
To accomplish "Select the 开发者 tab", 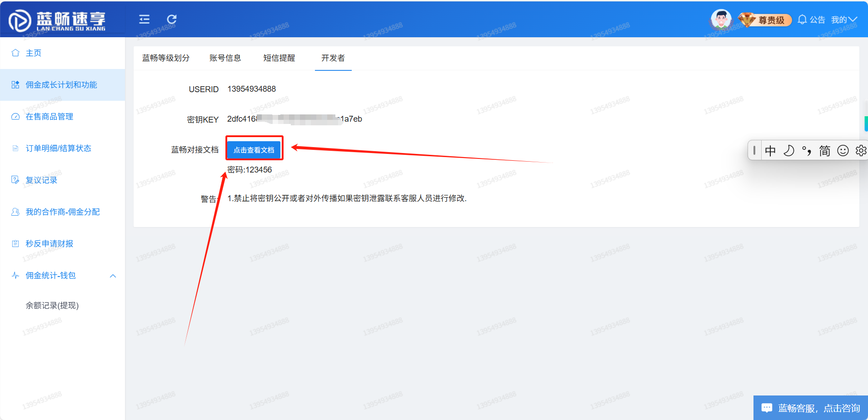I will [333, 58].
